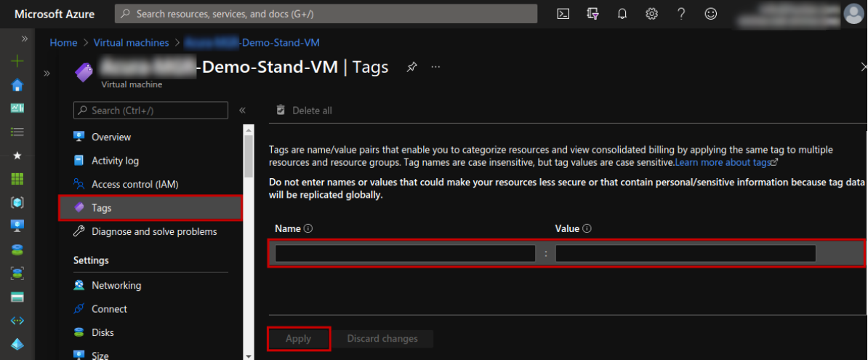
Task: Click the purple tag icon beside the VM title
Action: (84, 72)
